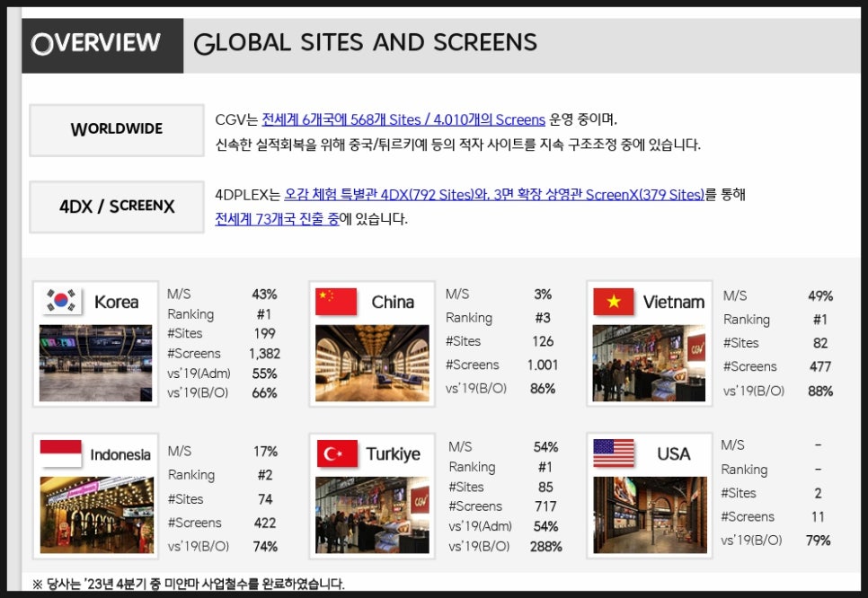Open the Turkiye CGV concession photo
Viewport: 868px width, 598px height.
click(x=372, y=515)
